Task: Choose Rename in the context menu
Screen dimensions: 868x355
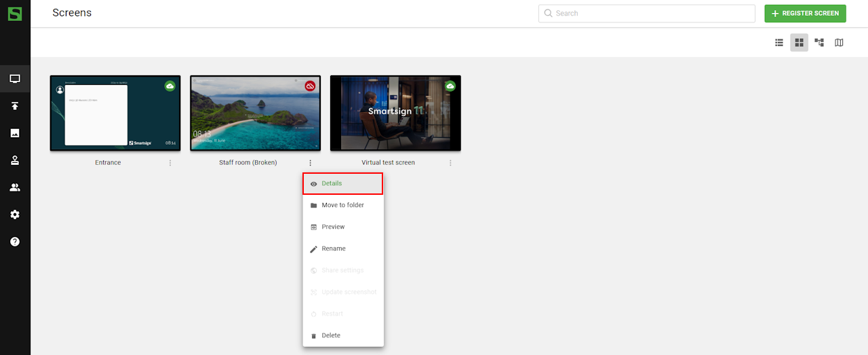Action: pos(343,248)
